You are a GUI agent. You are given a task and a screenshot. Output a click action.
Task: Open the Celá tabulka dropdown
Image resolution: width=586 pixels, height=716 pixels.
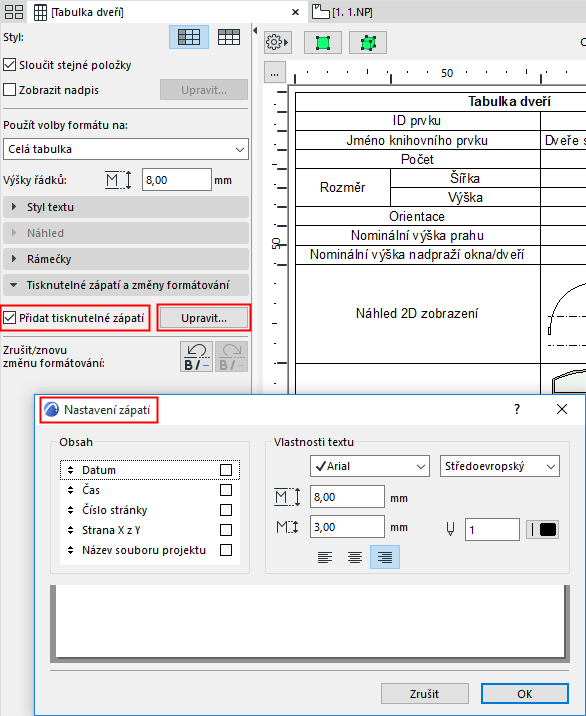[x=126, y=149]
